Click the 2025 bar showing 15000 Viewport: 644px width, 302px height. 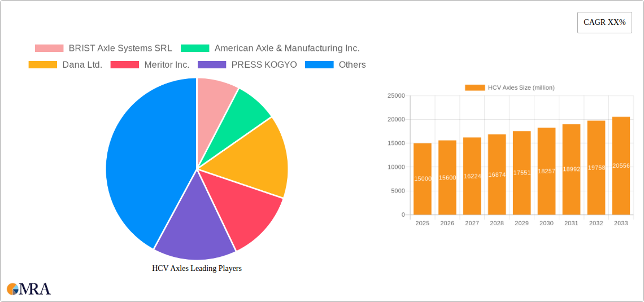422,179
